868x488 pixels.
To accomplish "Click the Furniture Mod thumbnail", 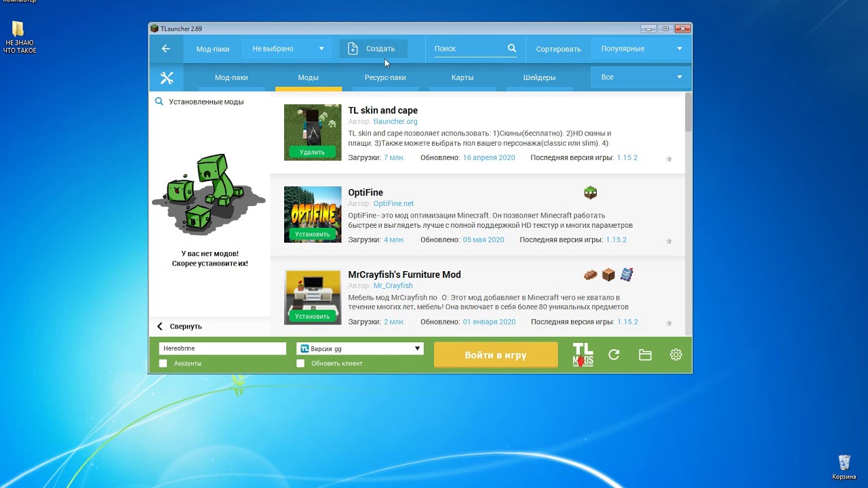I will [313, 297].
